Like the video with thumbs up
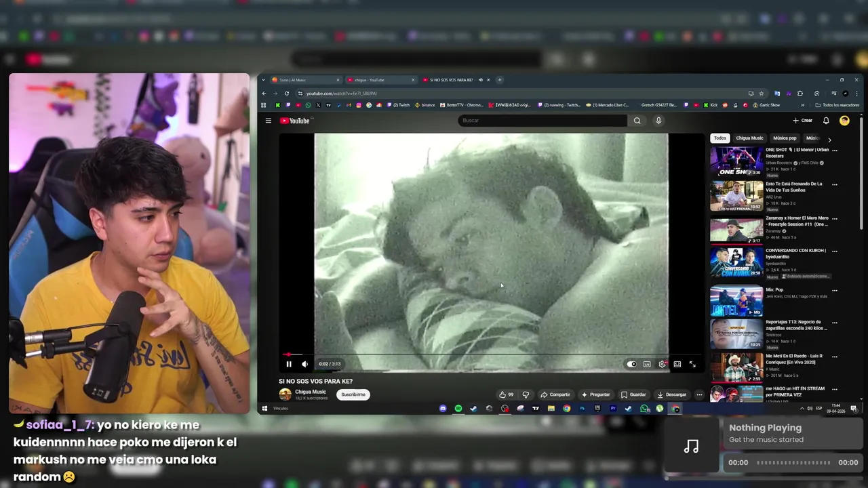The width and height of the screenshot is (868, 488). (506, 394)
